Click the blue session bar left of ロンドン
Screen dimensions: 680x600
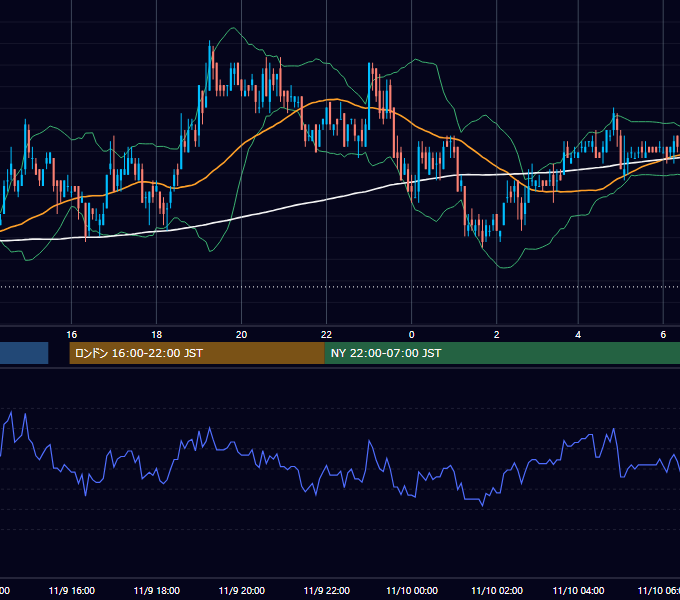tap(24, 353)
